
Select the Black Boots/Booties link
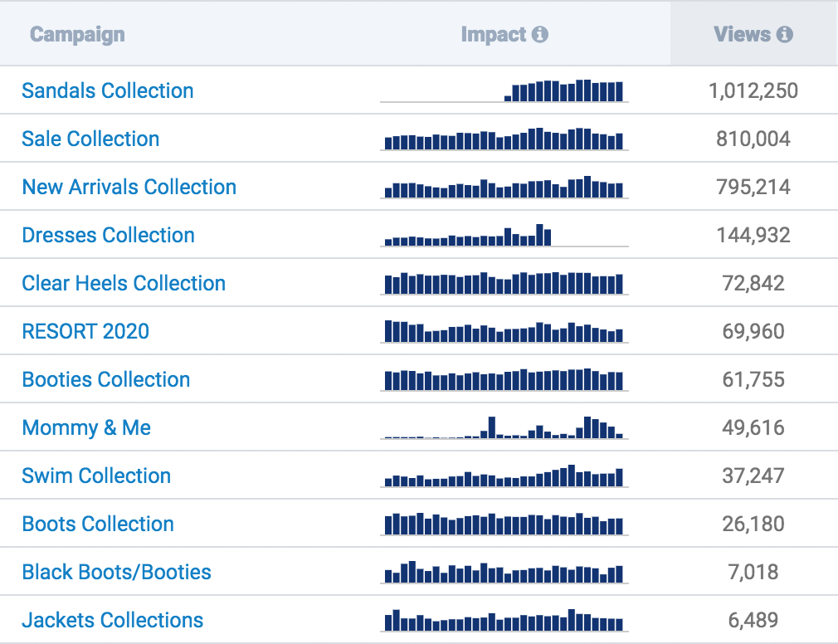click(116, 572)
